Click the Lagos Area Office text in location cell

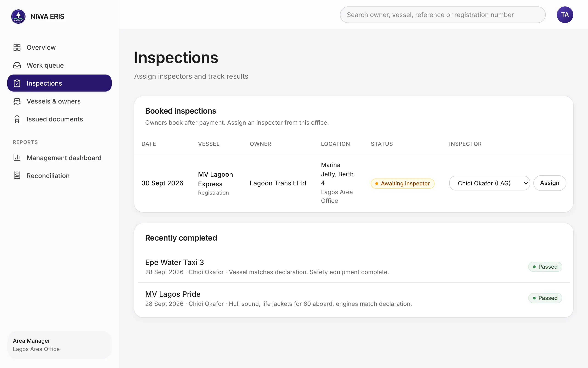coord(337,196)
